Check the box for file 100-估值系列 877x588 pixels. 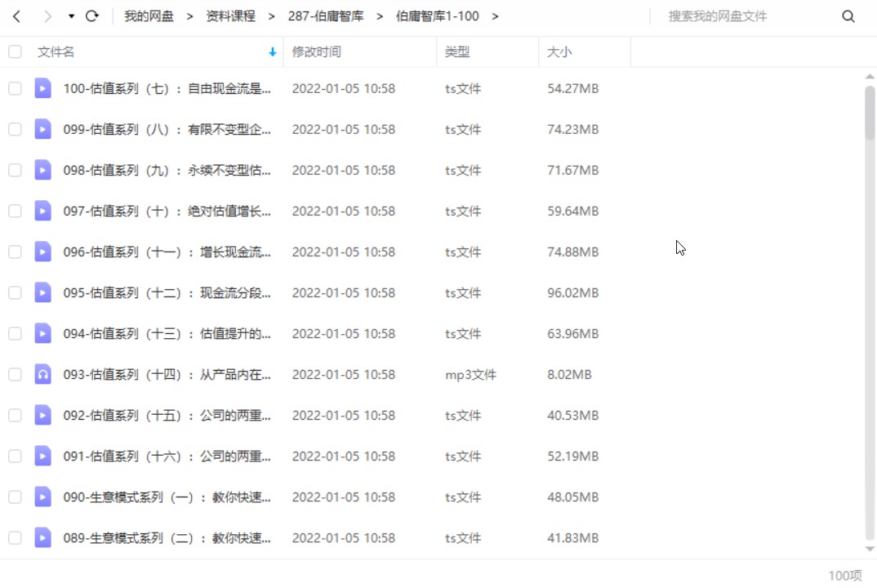(x=15, y=88)
